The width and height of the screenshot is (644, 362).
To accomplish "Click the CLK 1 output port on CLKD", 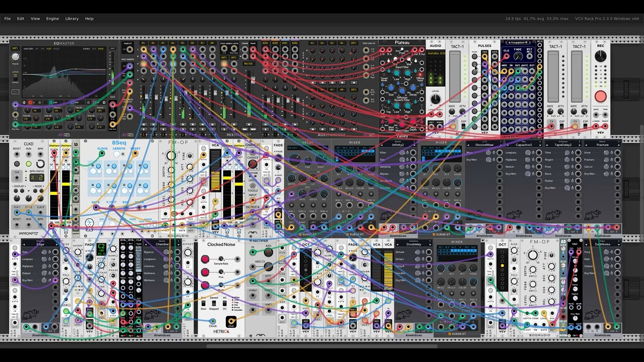I will pyautogui.click(x=17, y=213).
